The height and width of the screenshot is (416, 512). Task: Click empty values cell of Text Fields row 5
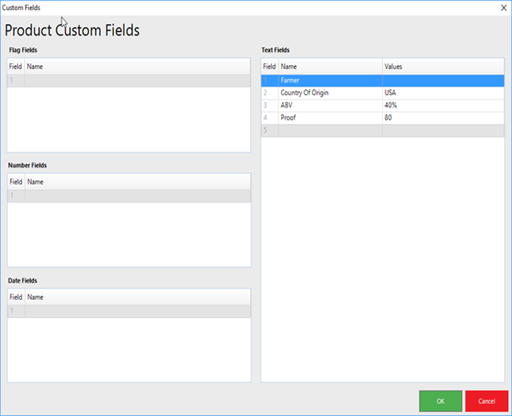point(443,130)
